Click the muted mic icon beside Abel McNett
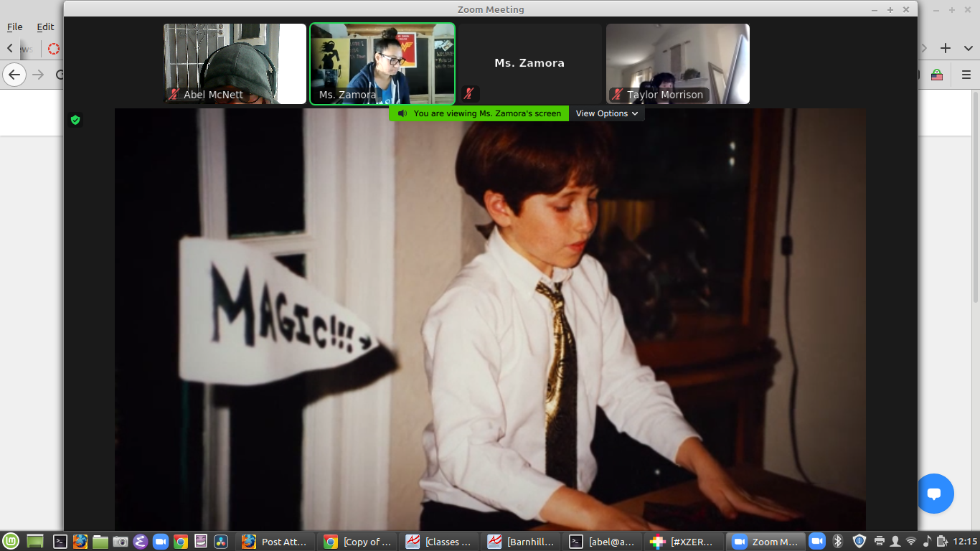The height and width of the screenshot is (551, 980). click(x=174, y=95)
